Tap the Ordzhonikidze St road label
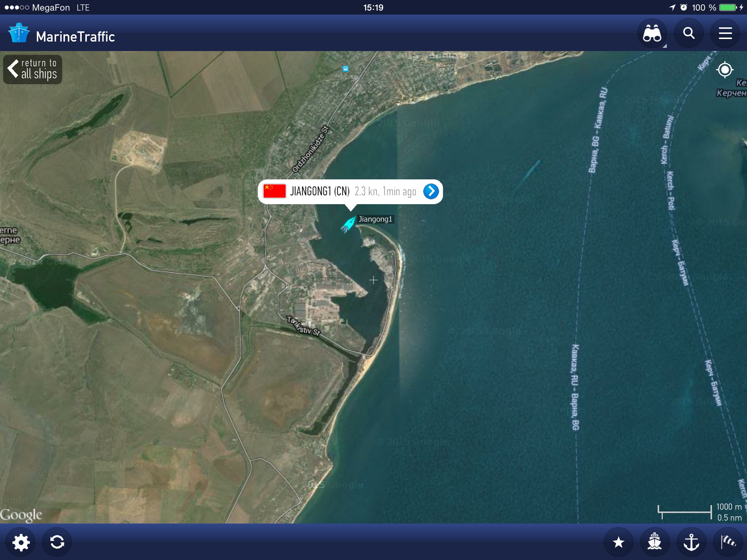The width and height of the screenshot is (747, 560). pyautogui.click(x=310, y=149)
